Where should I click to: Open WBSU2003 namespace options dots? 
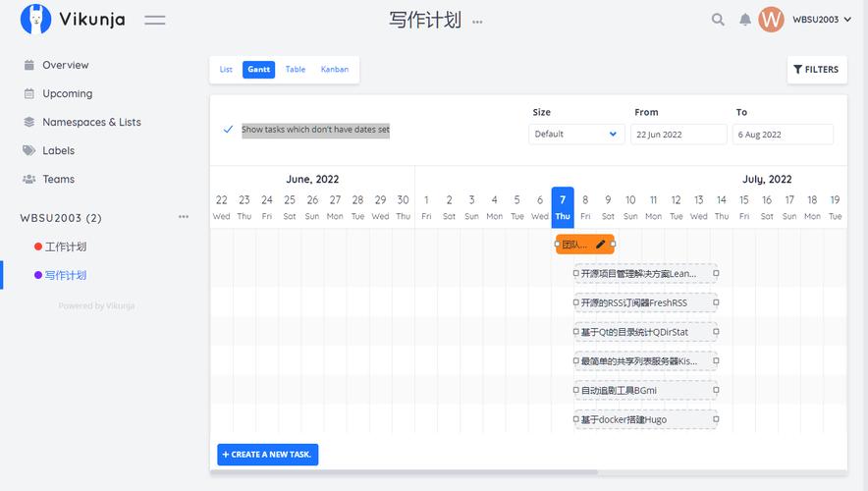tap(184, 217)
